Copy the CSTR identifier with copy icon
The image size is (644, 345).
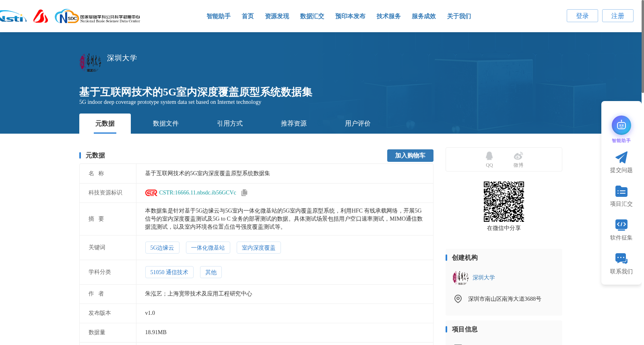(x=244, y=193)
